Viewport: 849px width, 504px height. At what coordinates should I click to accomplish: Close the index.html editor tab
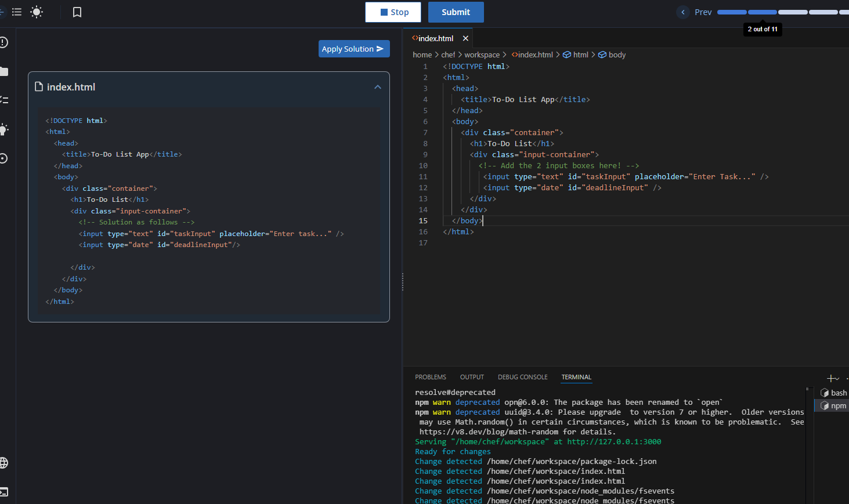click(x=465, y=38)
